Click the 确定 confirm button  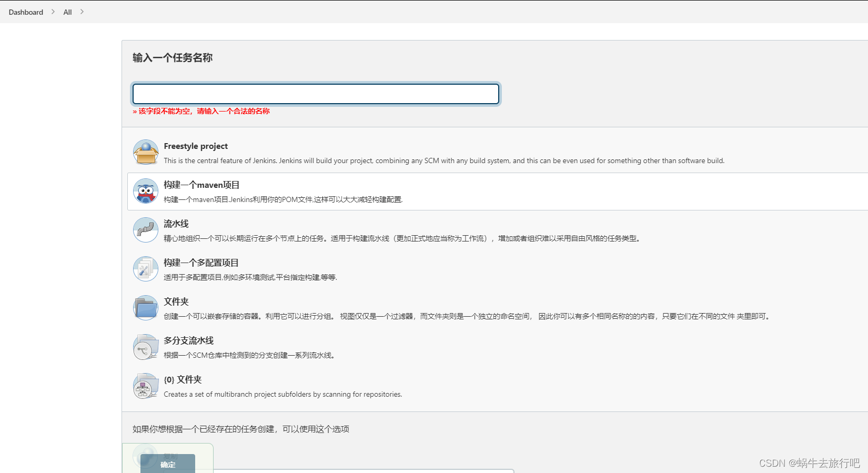point(168,464)
